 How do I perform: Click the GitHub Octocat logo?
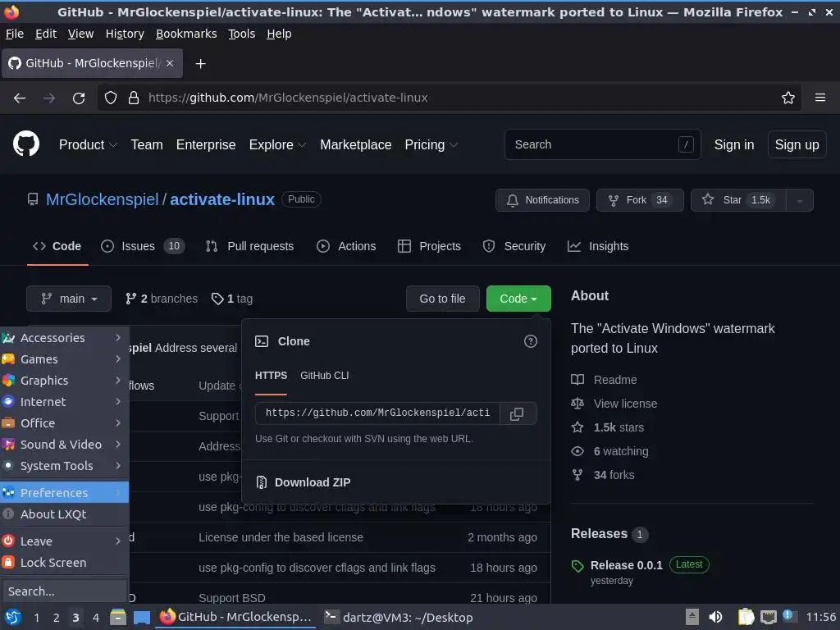(x=26, y=144)
